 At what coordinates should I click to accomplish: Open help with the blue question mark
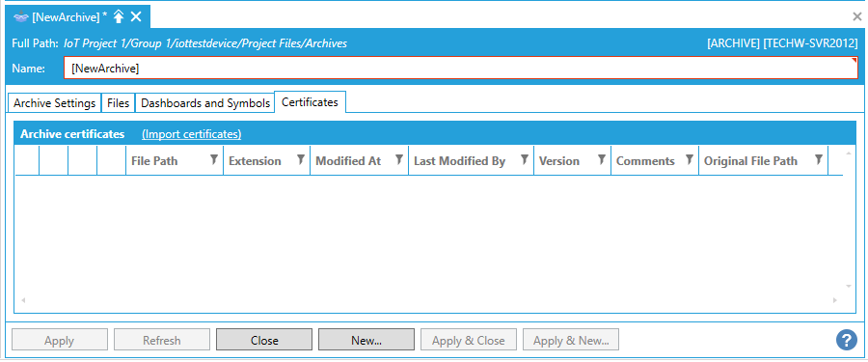coord(847,339)
